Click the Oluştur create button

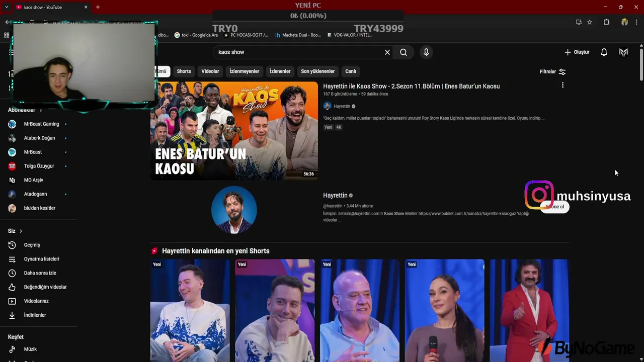(x=577, y=52)
